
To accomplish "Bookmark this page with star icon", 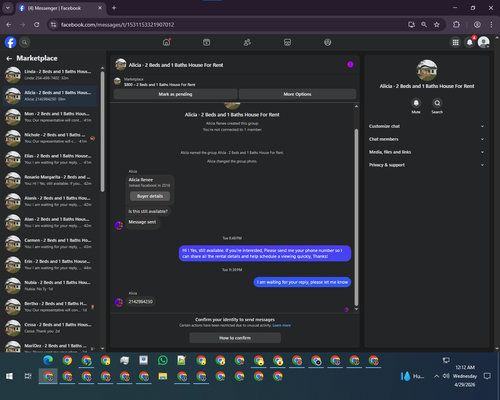I will [x=437, y=25].
